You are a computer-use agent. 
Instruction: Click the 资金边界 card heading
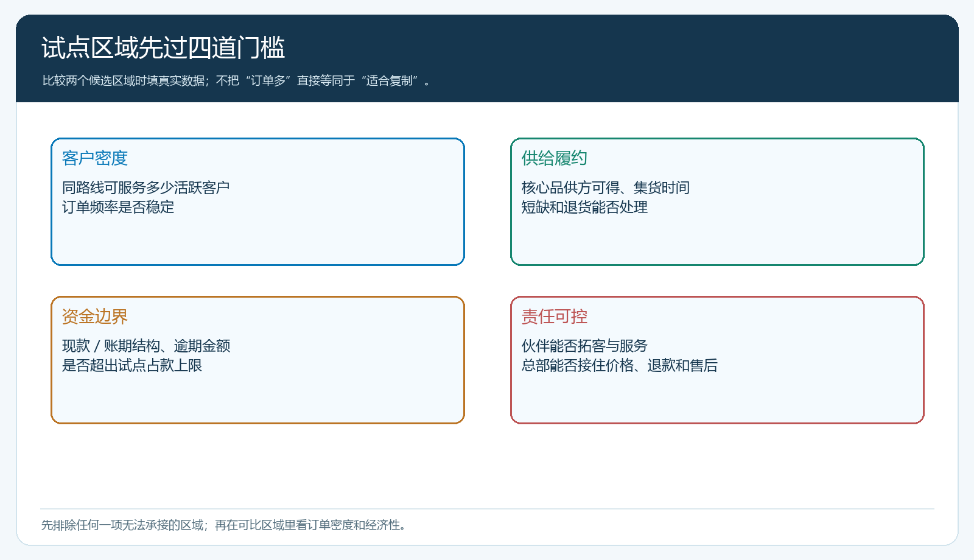point(95,317)
